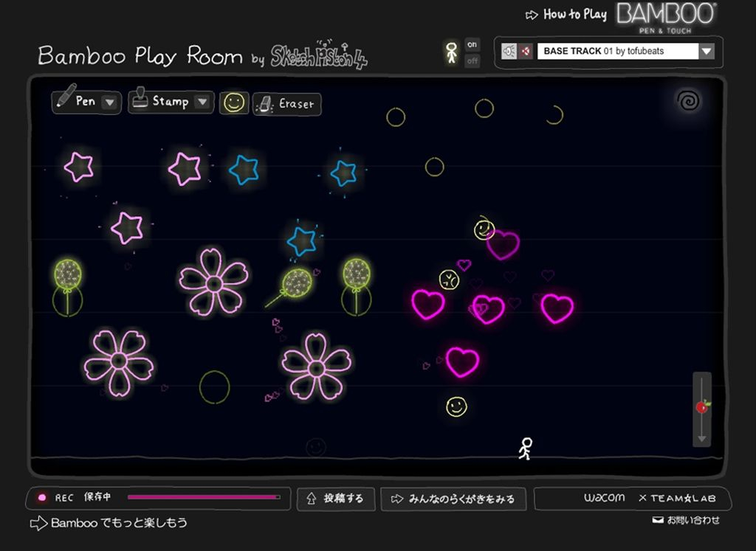Open the Pen options dropdown arrow

click(110, 102)
